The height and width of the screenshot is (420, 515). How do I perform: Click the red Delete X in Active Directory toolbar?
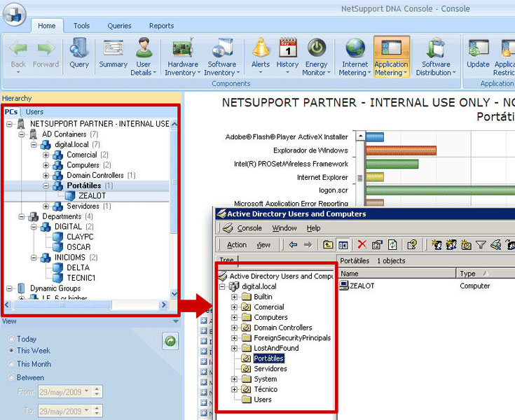[362, 244]
